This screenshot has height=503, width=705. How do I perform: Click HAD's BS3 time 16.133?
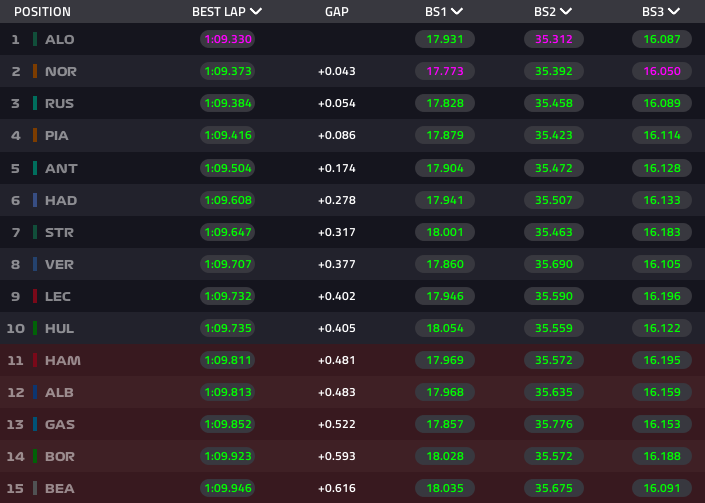click(662, 200)
